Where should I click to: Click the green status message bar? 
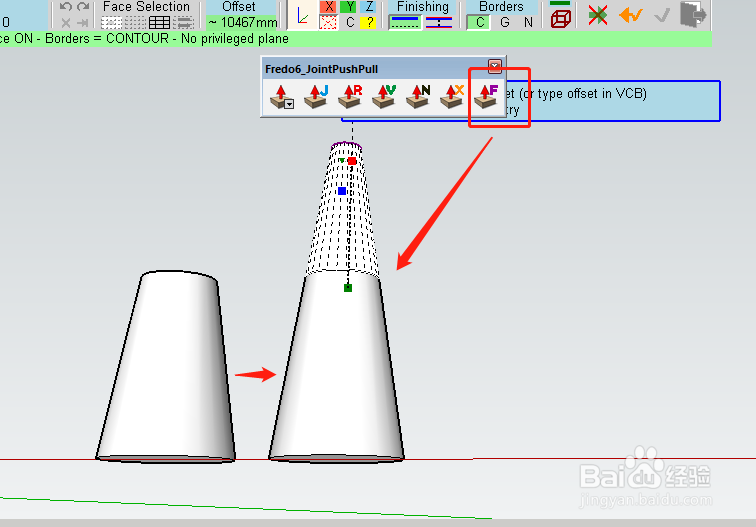pos(356,39)
